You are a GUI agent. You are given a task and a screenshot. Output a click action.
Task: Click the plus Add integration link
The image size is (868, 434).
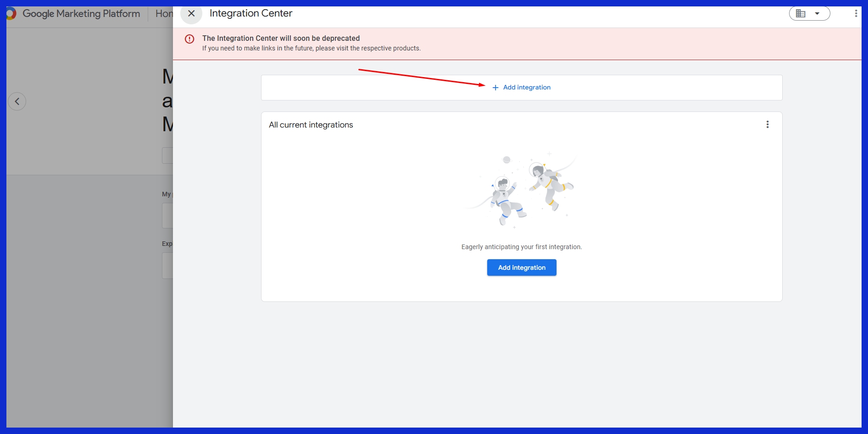click(522, 87)
